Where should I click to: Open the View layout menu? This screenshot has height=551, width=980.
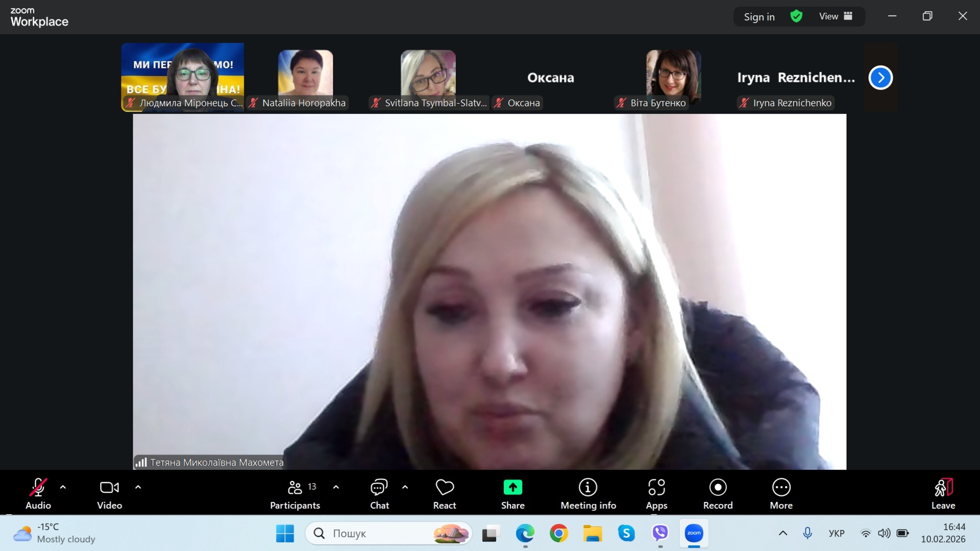(836, 16)
